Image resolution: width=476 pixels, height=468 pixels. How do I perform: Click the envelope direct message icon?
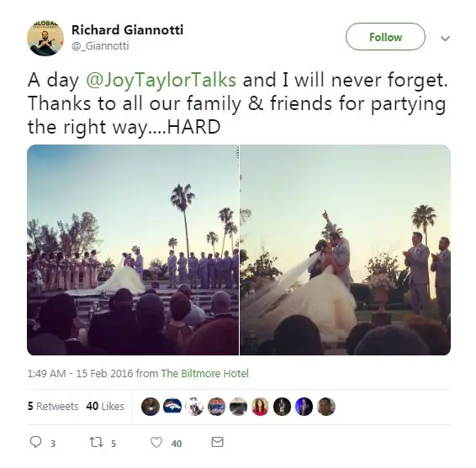[217, 442]
